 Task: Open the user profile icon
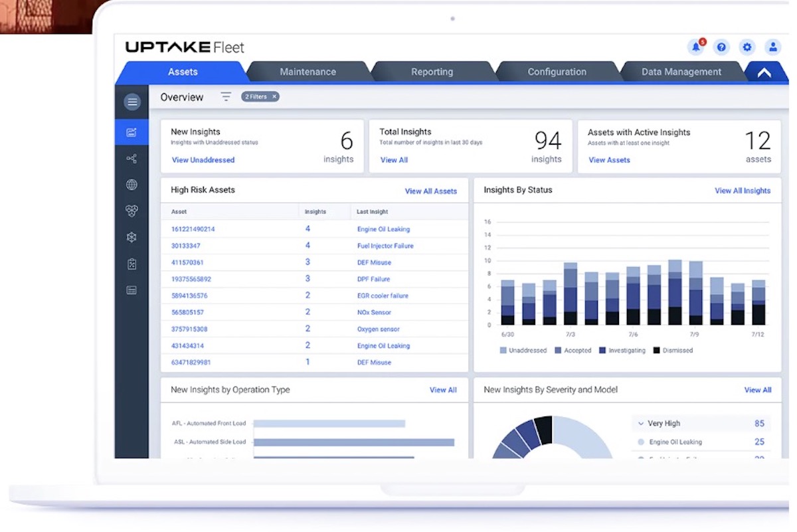tap(772, 47)
